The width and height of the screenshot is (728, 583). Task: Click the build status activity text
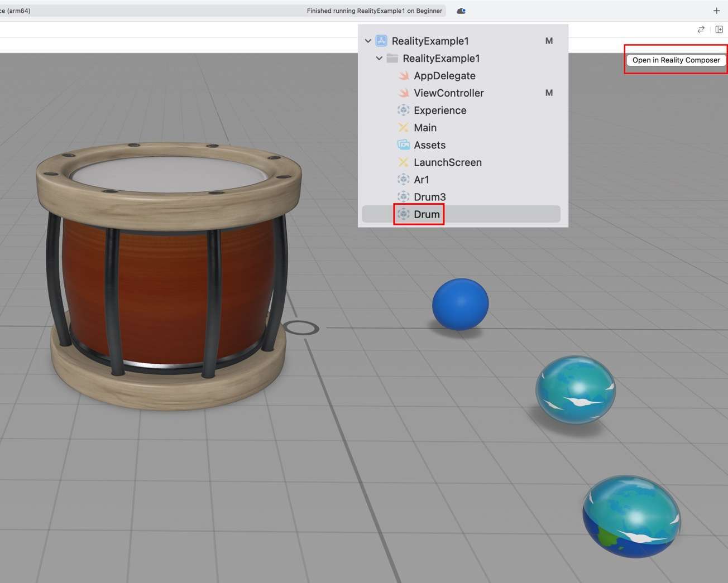(x=374, y=11)
